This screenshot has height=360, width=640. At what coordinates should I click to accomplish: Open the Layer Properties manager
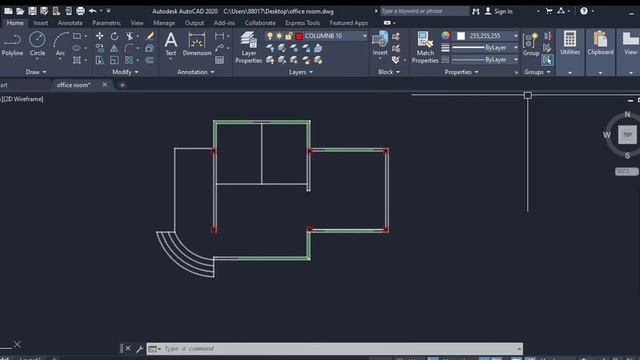tap(248, 47)
